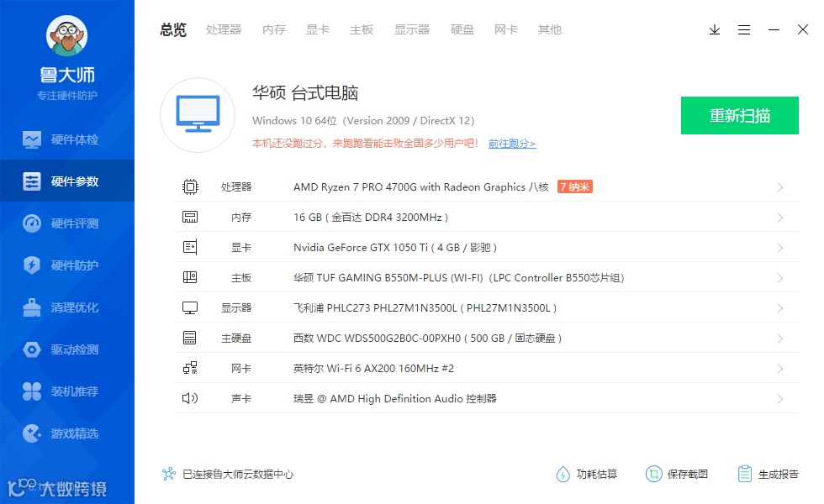The image size is (824, 504).
Task: Select 硬件参数 sidebar icon
Action: (x=32, y=181)
